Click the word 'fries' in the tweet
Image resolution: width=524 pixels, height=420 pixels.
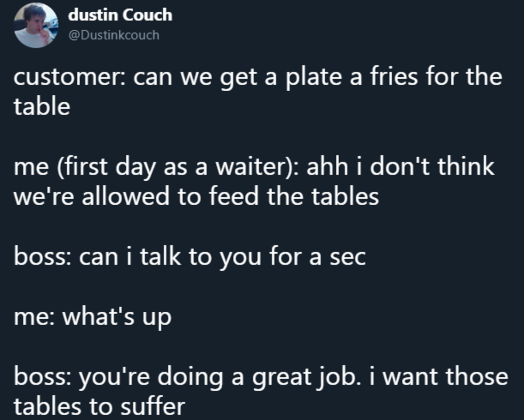389,76
